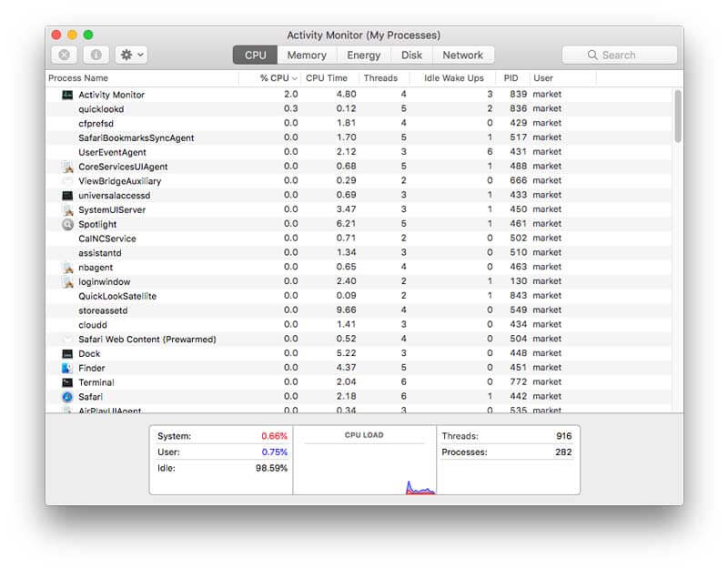728x569 pixels.
Task: Sort by the % CPU column header
Action: [274, 78]
